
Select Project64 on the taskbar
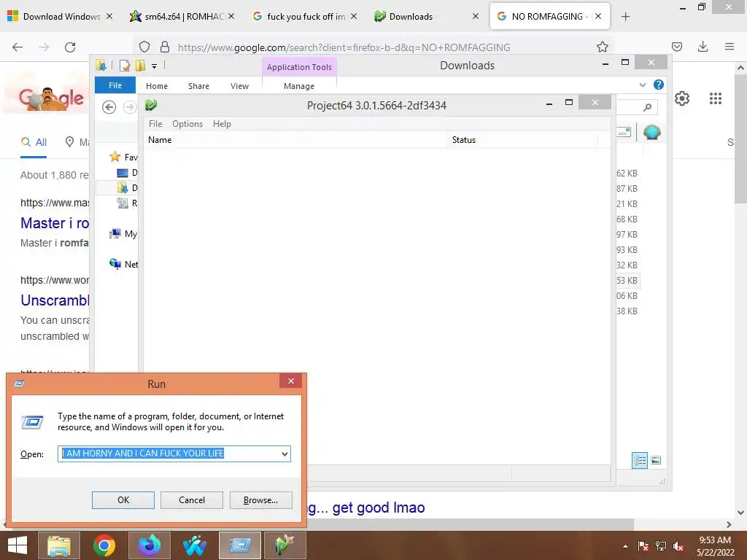pos(285,545)
